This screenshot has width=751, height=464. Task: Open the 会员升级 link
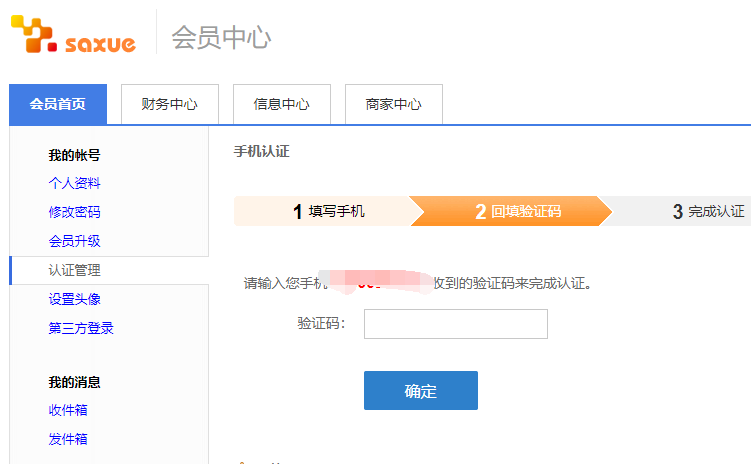click(74, 241)
